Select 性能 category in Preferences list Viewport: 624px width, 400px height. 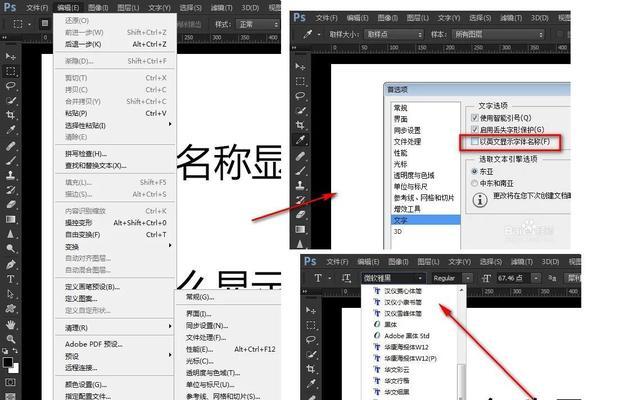click(426, 152)
